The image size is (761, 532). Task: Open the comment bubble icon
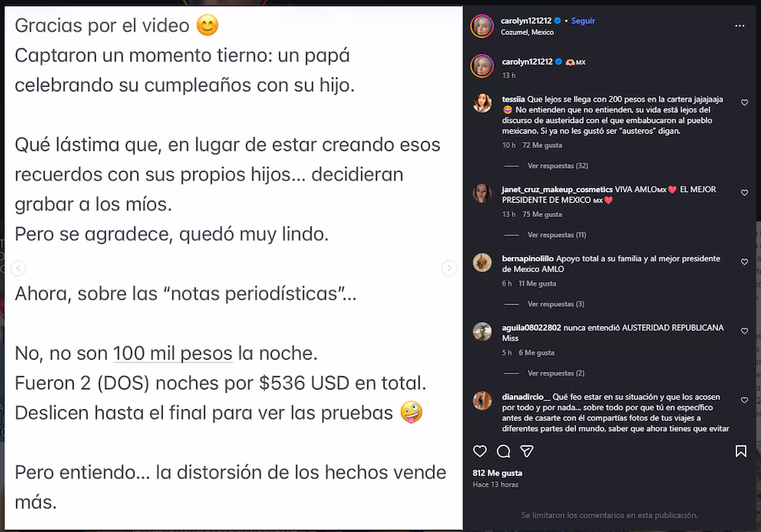pyautogui.click(x=503, y=452)
